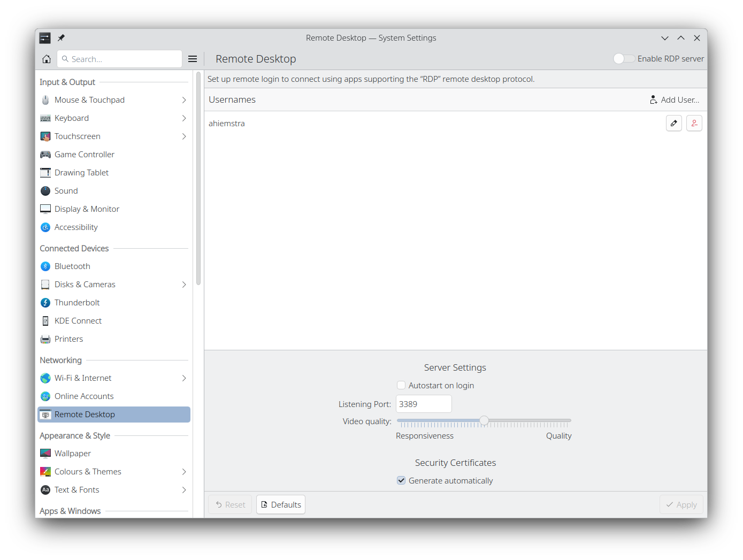Uncheck the Generate automatically checkbox

(x=401, y=480)
